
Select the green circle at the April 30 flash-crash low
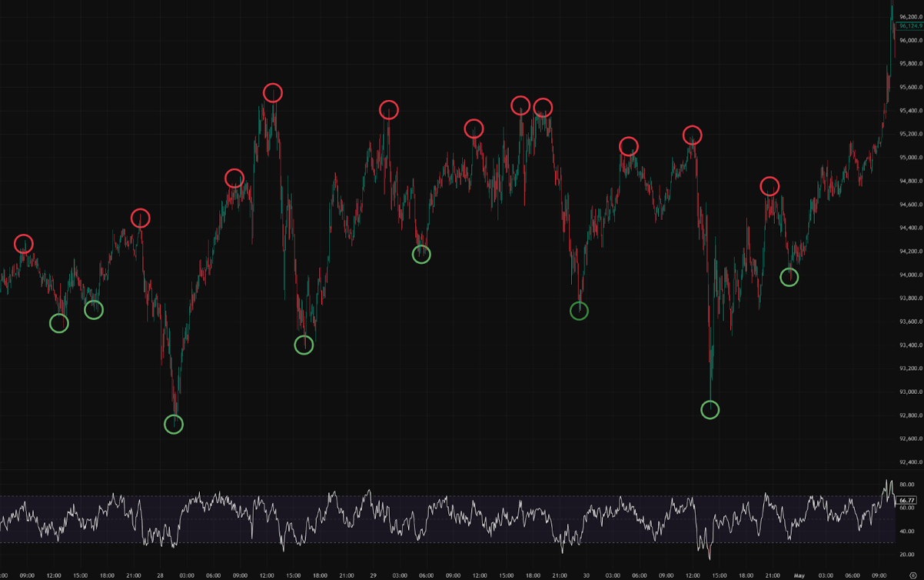[710, 410]
